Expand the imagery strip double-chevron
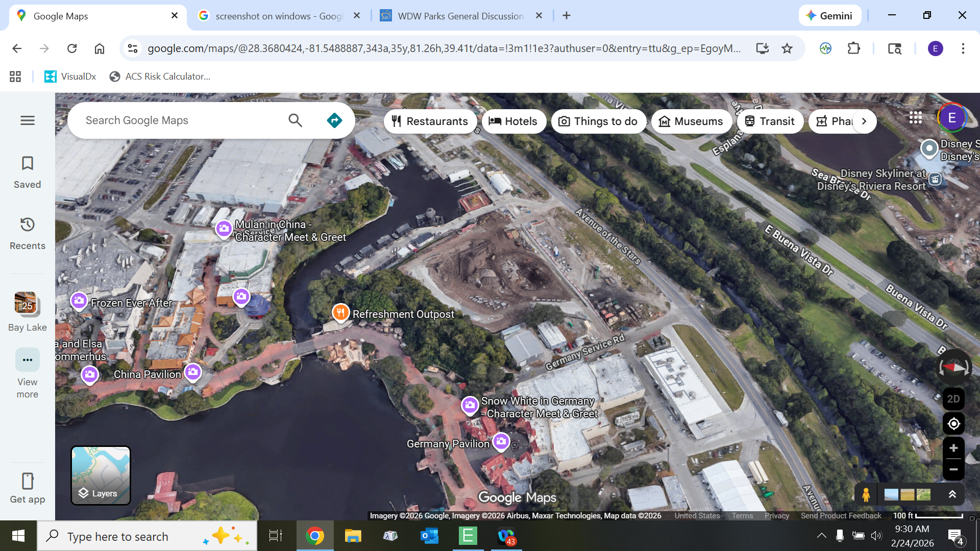 952,494
